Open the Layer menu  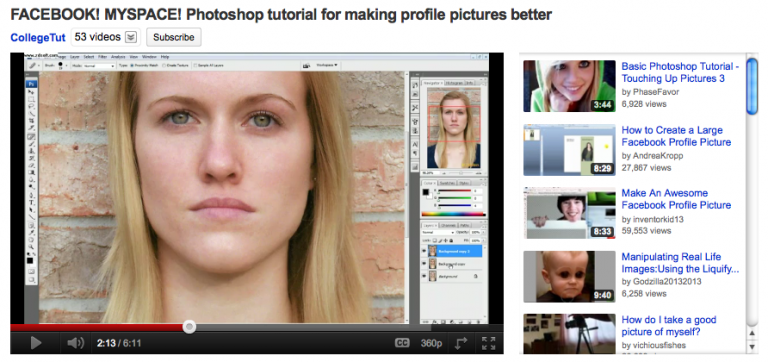pos(74,57)
